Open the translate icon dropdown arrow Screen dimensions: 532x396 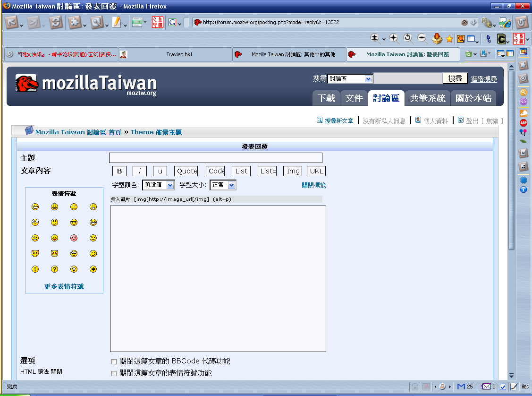coord(494,26)
